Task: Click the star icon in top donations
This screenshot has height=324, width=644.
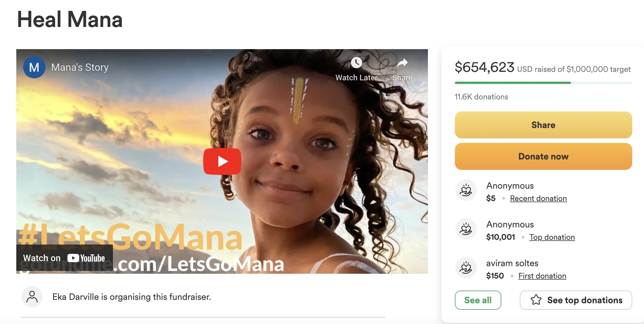Action: pyautogui.click(x=536, y=300)
